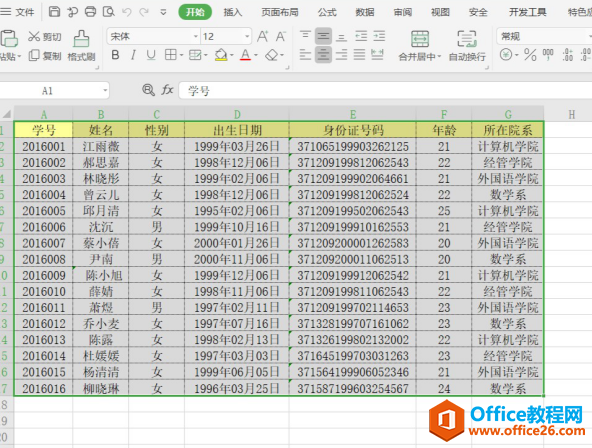This screenshot has height=448, width=592.
Task: Select column H header
Action: tap(572, 114)
